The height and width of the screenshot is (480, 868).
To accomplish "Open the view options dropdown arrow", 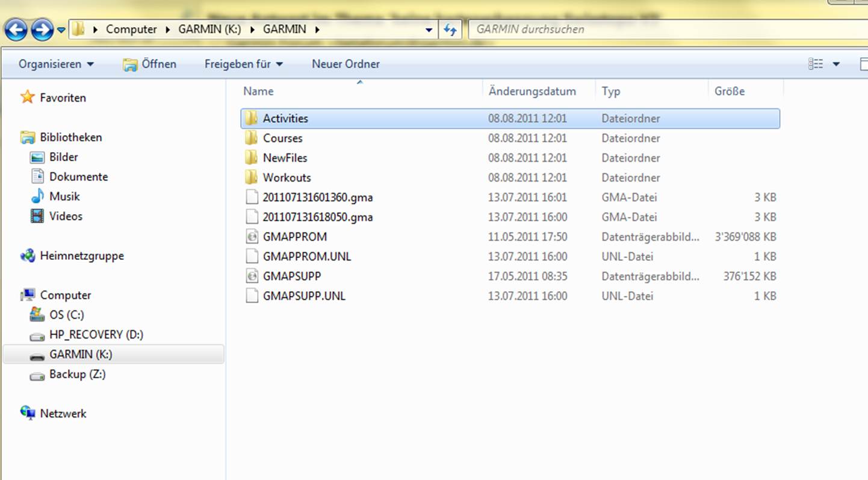I will [x=836, y=64].
